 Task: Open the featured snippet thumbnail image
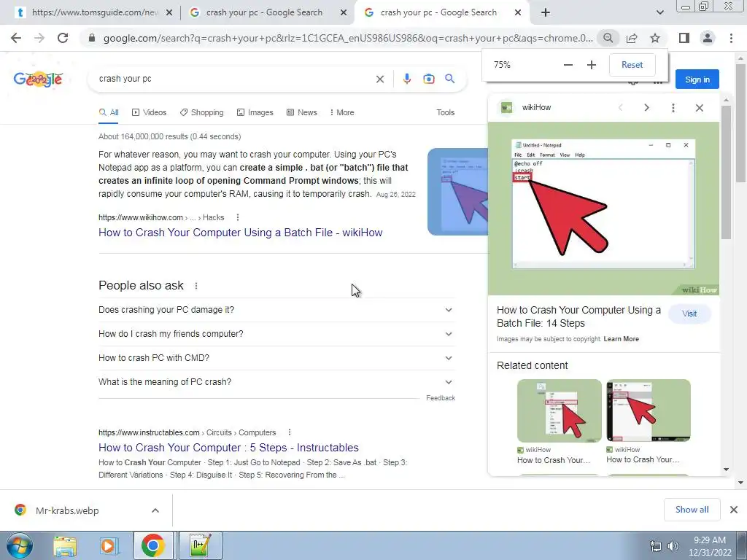click(x=458, y=192)
